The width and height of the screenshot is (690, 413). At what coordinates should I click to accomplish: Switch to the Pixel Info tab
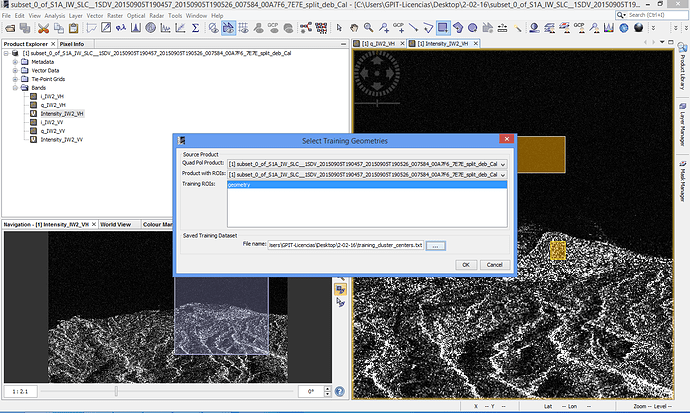71,44
